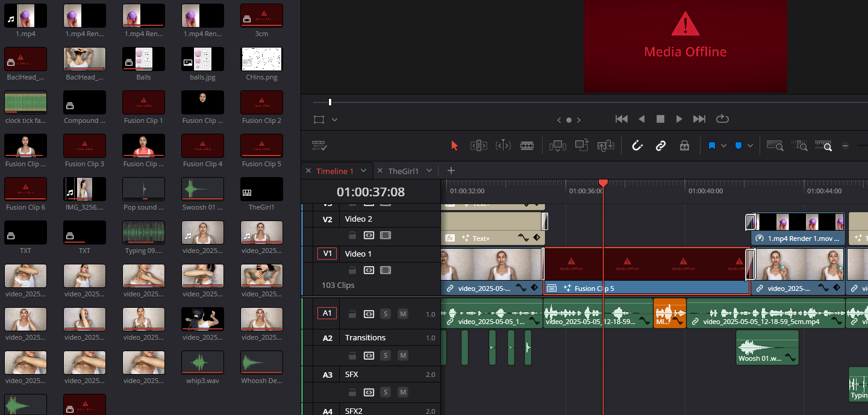Viewport: 868px width, 415px height.
Task: Click the timeline playhead marker
Action: 603,183
